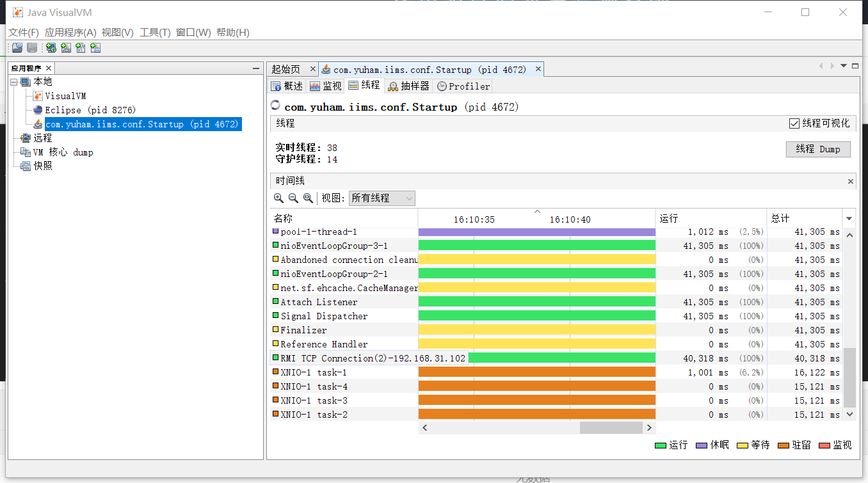The width and height of the screenshot is (868, 483).
Task: Open the column selector dropdown arrow by 总计
Action: tap(849, 219)
